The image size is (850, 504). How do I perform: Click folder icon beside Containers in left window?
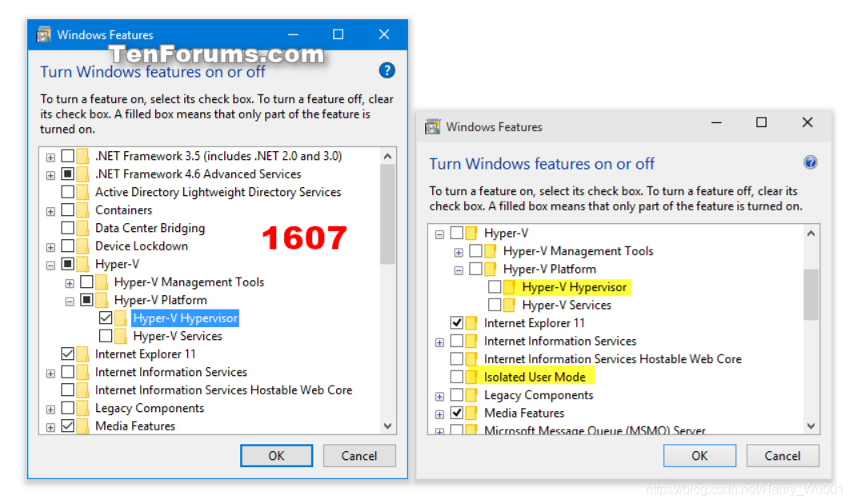tap(83, 210)
